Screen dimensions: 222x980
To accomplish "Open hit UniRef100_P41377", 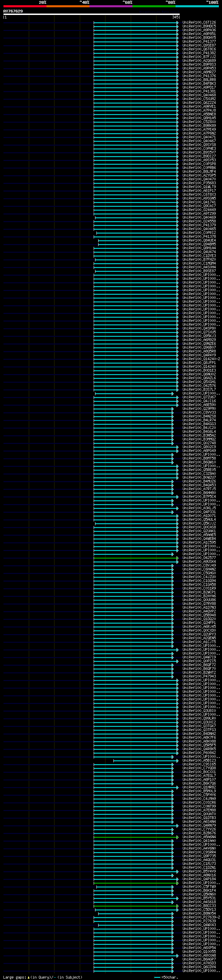I will 199,42.
